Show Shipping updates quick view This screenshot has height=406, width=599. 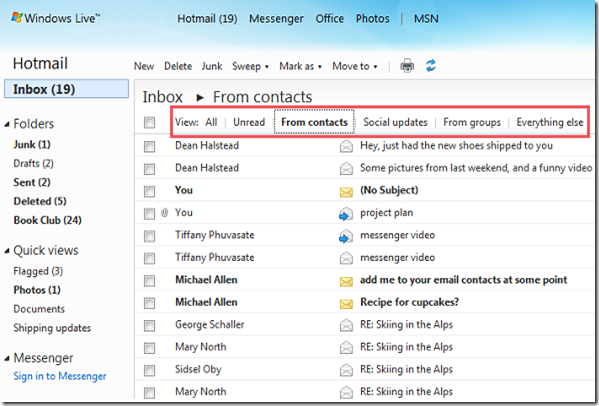coord(52,328)
